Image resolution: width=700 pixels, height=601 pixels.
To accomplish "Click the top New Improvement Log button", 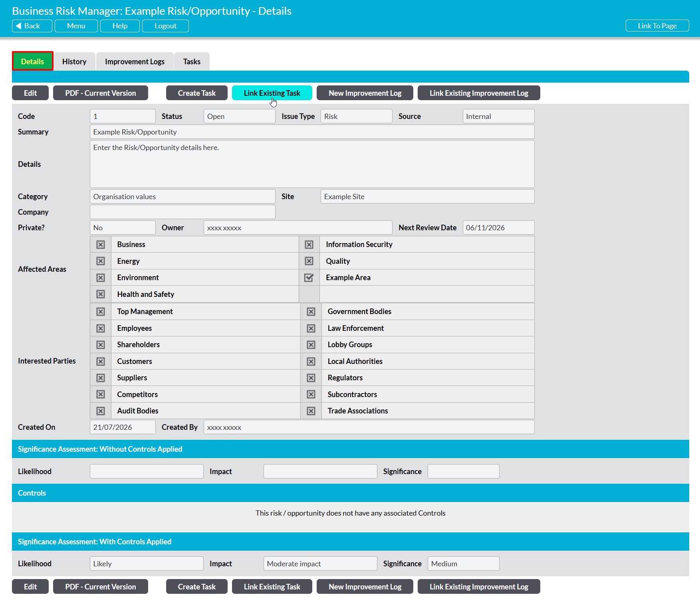I will coord(365,93).
